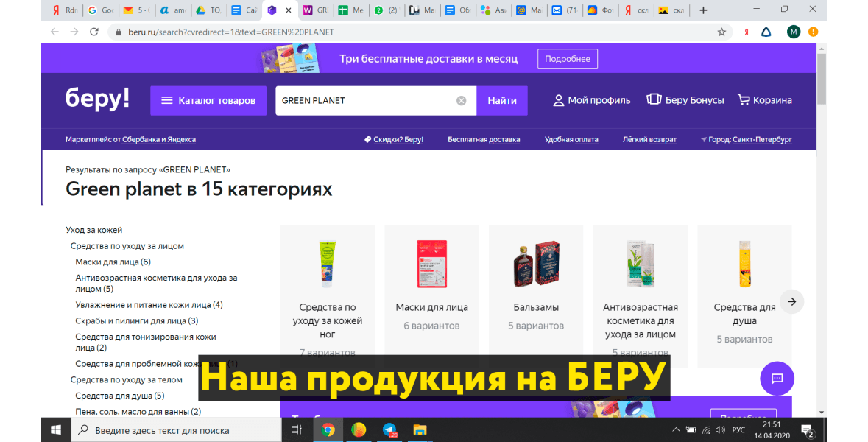Open Беру Бонусы page
This screenshot has width=868, height=442.
coord(685,100)
